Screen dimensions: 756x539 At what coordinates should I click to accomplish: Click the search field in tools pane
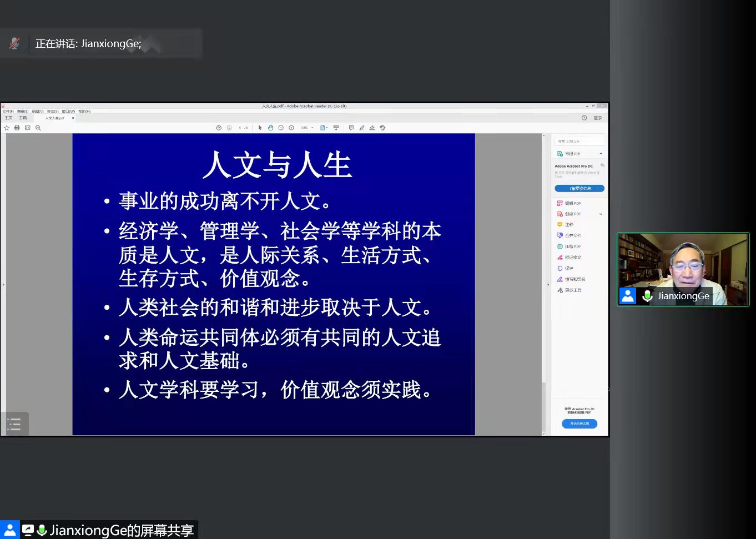click(579, 142)
